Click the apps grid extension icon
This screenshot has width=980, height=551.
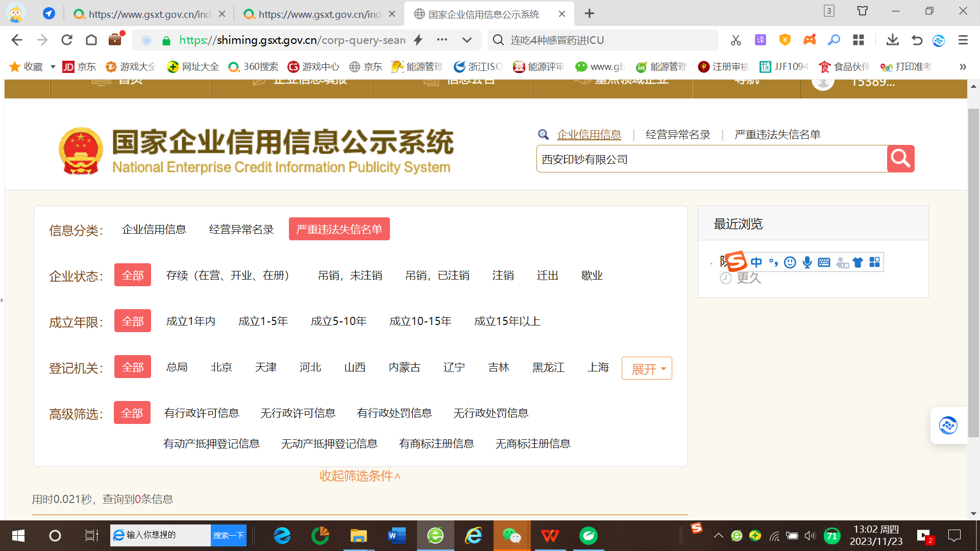pyautogui.click(x=859, y=40)
